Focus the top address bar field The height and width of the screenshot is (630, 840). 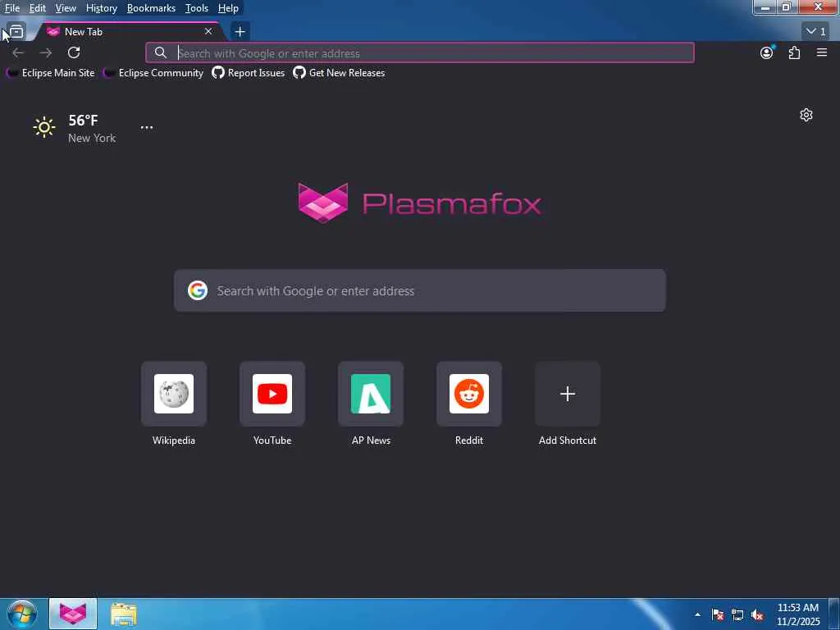click(420, 52)
